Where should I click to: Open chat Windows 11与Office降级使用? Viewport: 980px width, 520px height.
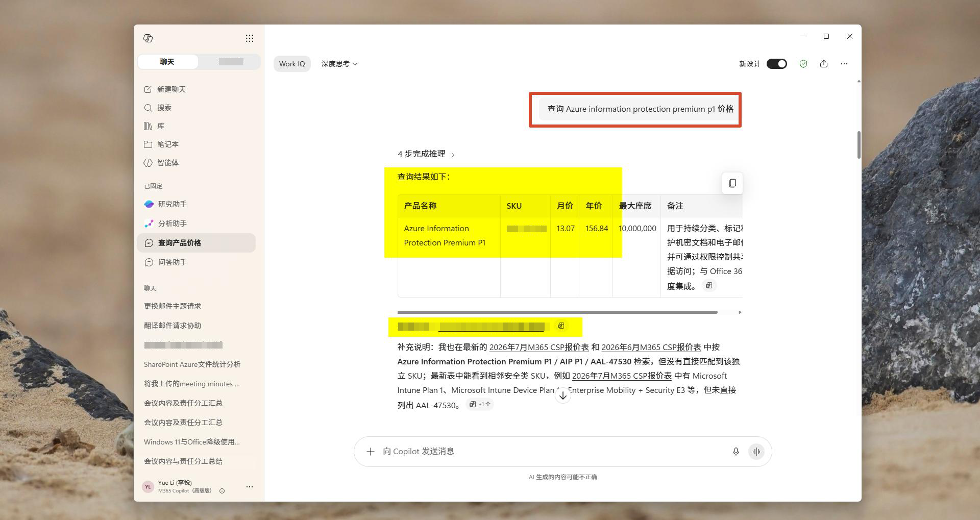click(x=192, y=442)
